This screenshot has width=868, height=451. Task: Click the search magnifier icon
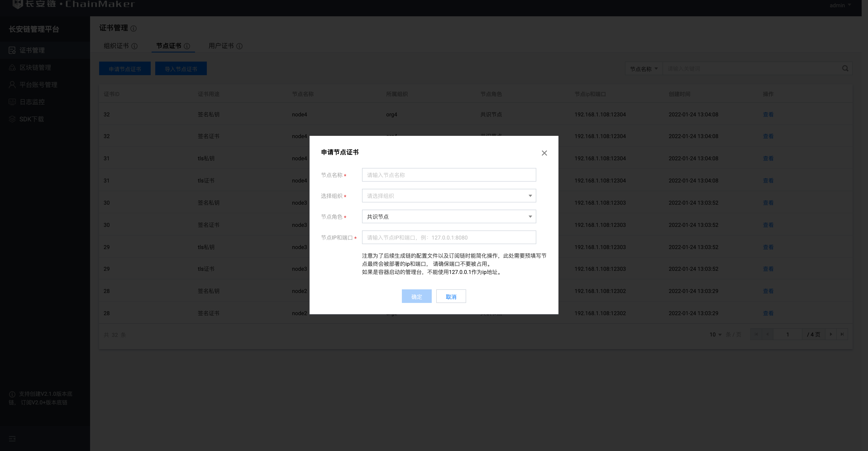[845, 68]
